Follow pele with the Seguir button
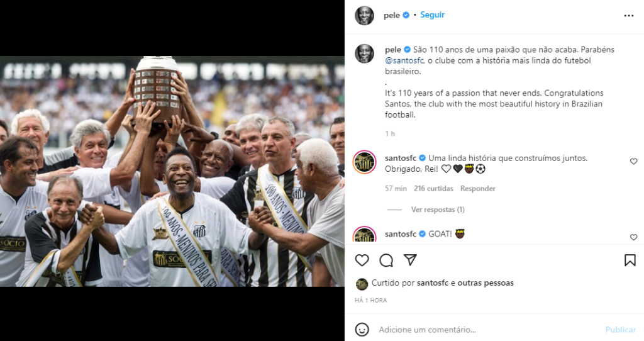Image resolution: width=644 pixels, height=341 pixels. (x=433, y=15)
